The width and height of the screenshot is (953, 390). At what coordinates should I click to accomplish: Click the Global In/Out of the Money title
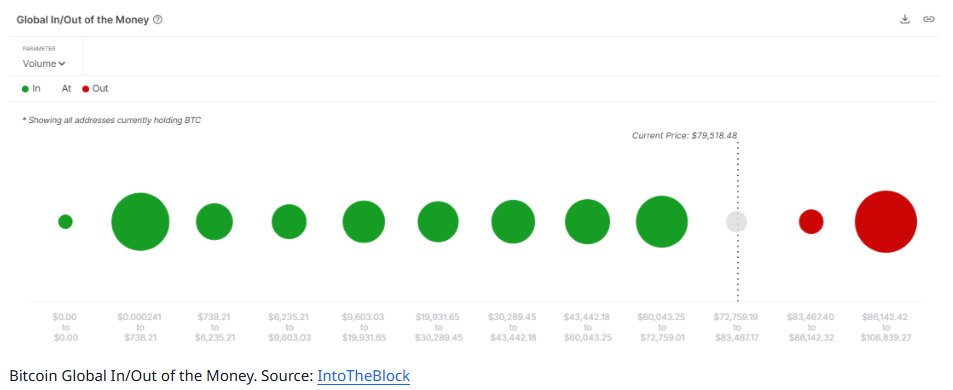pos(83,20)
